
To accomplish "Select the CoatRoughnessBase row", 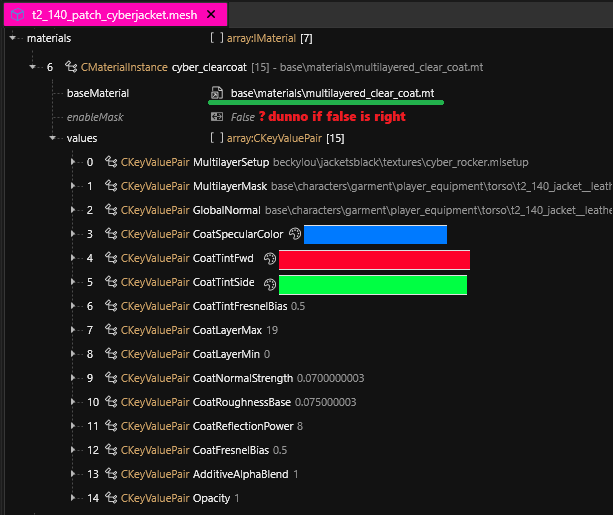I will 241,402.
